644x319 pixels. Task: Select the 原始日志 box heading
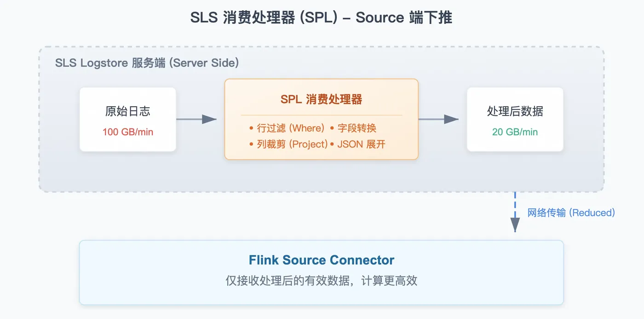(128, 111)
